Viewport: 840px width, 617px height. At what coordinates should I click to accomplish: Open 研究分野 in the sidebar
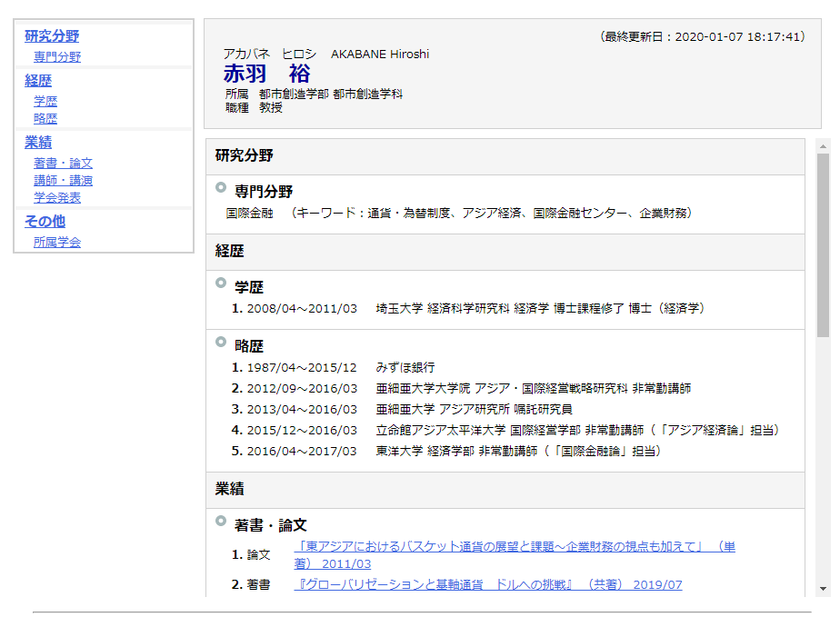click(x=52, y=36)
